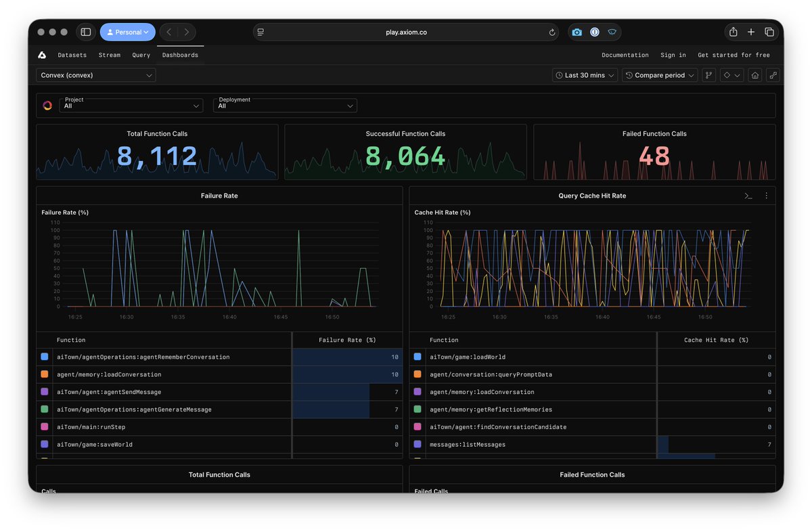This screenshot has width=812, height=530.
Task: Click green swatch for agentGenerateMessage
Action: [45, 410]
